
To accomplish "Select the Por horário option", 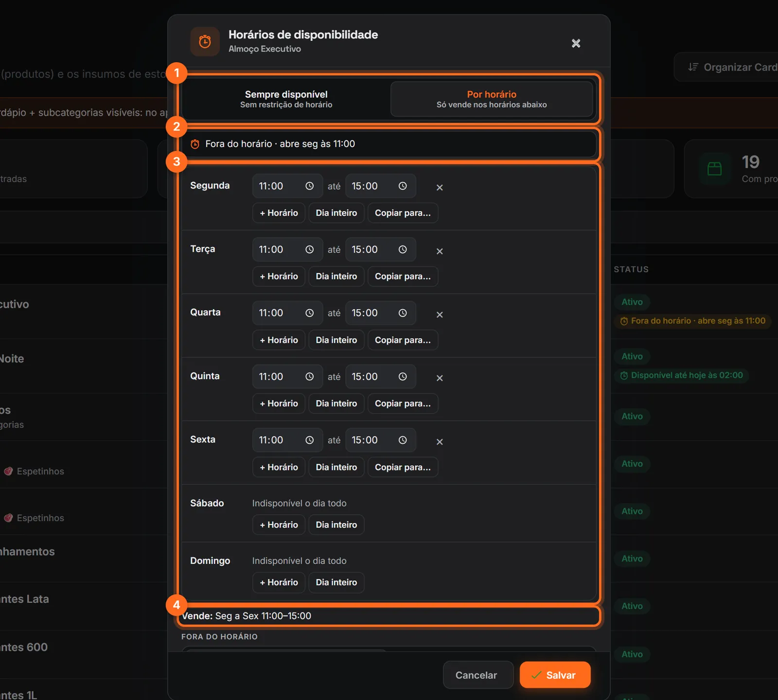I will point(492,99).
